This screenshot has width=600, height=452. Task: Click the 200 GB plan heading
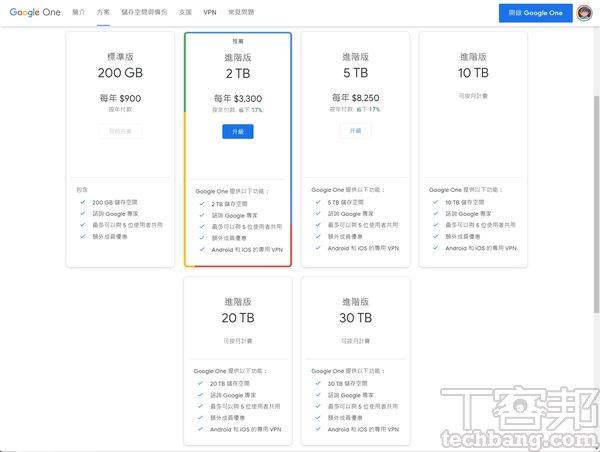(120, 73)
